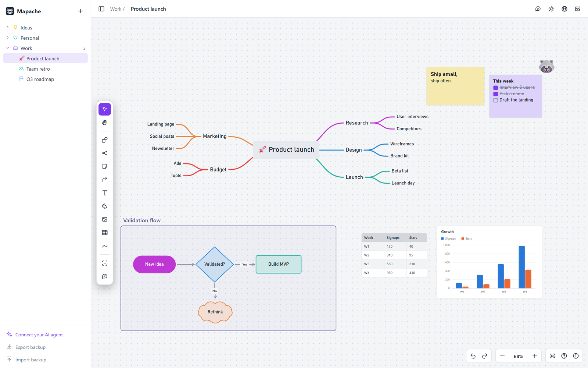Collapse the Work folder chevron
Viewport: 588px width, 368px height.
(x=8, y=48)
